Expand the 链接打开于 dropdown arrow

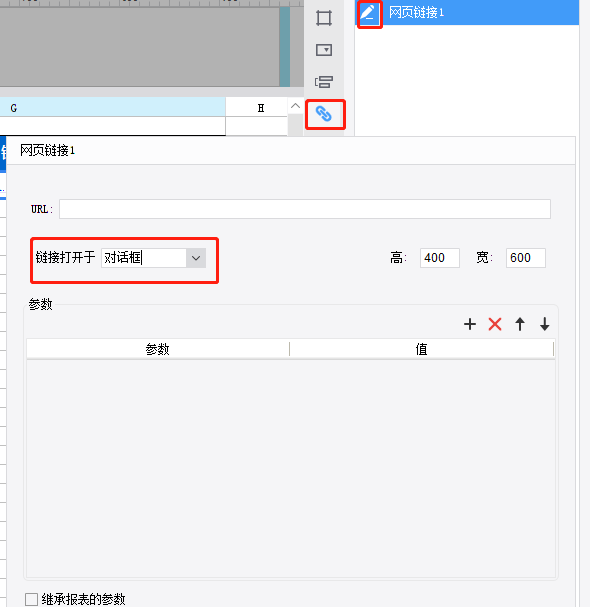pos(196,258)
